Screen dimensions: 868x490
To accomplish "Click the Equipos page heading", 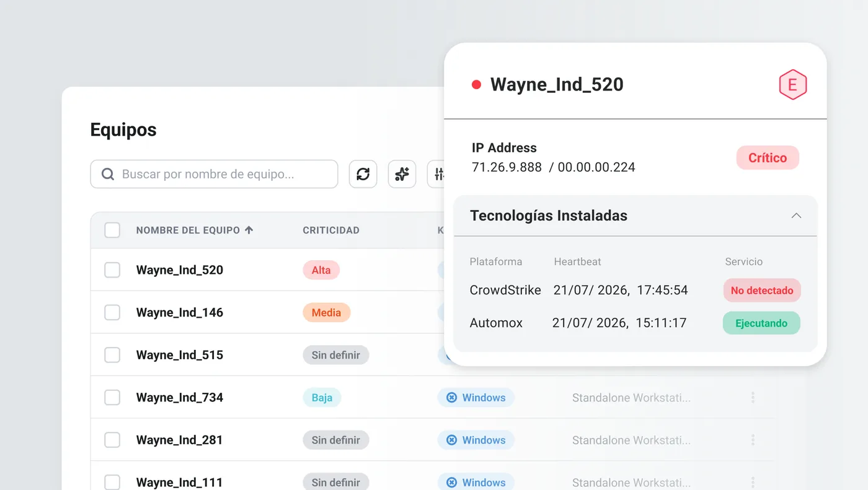I will [123, 129].
